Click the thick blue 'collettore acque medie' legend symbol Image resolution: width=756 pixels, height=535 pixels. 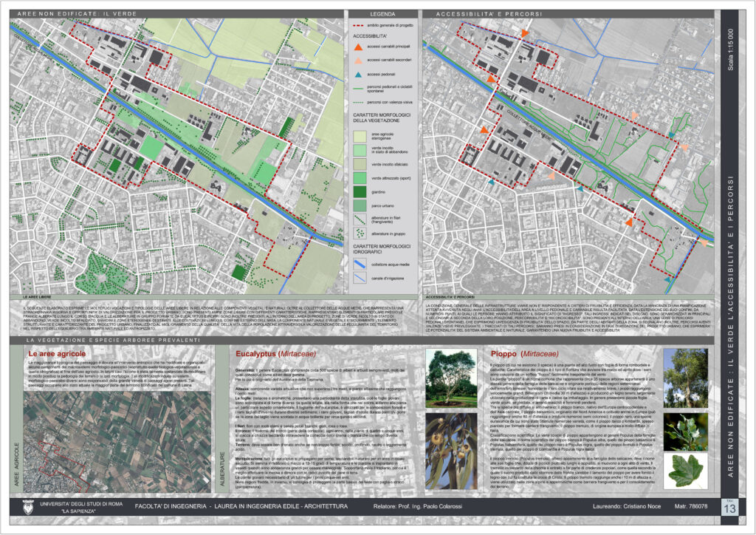[360, 265]
